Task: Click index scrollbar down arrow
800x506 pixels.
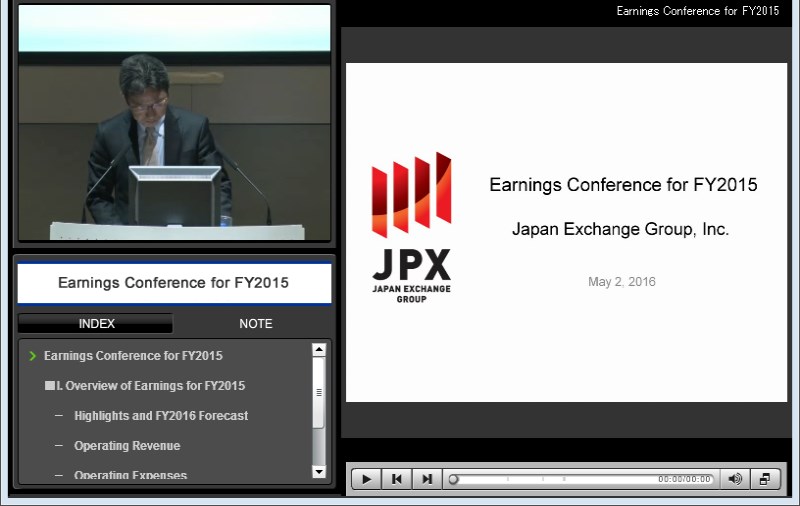Action: coord(319,471)
